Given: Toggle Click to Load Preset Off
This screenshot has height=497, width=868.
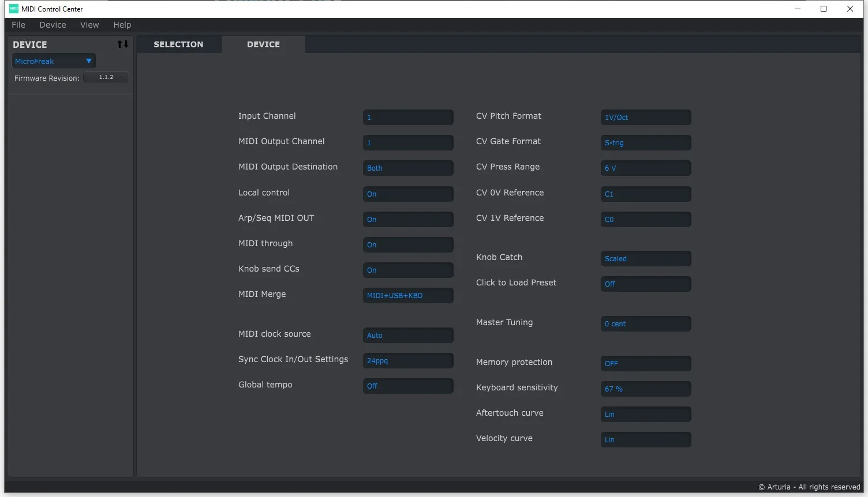Looking at the screenshot, I should pyautogui.click(x=646, y=284).
